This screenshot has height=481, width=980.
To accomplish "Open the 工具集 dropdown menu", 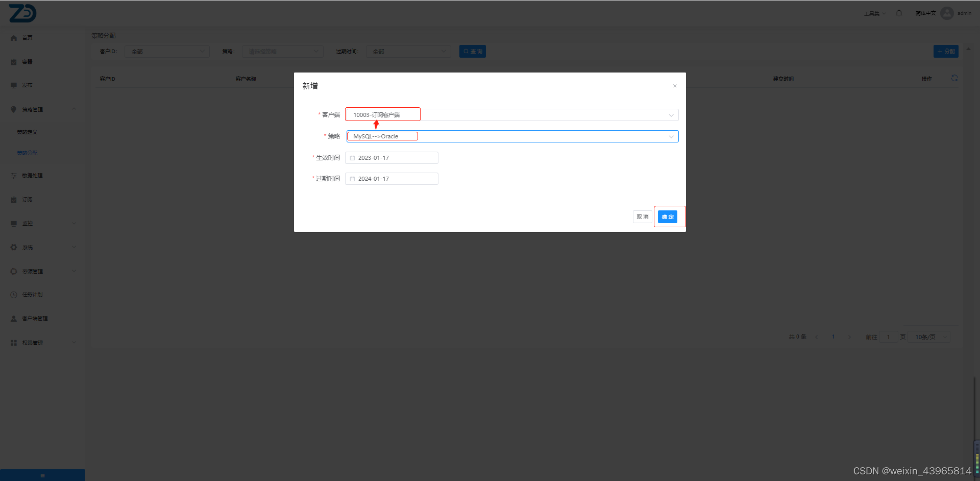I will pyautogui.click(x=875, y=13).
